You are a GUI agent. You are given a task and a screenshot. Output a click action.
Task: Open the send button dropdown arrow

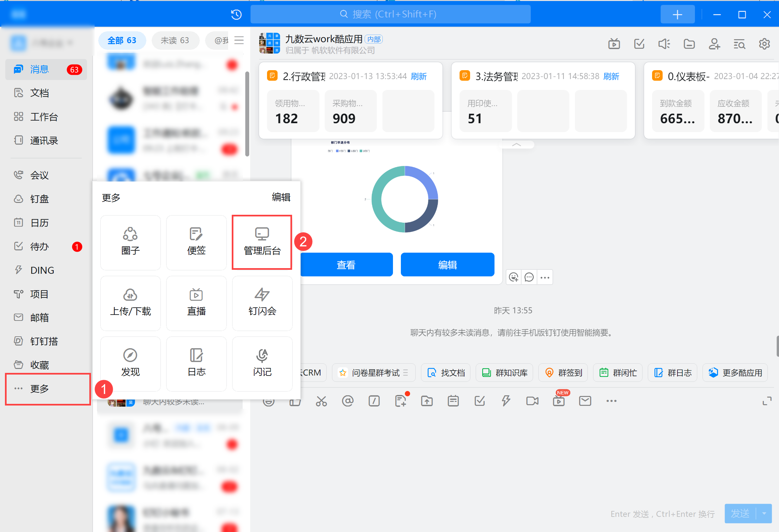point(764,513)
